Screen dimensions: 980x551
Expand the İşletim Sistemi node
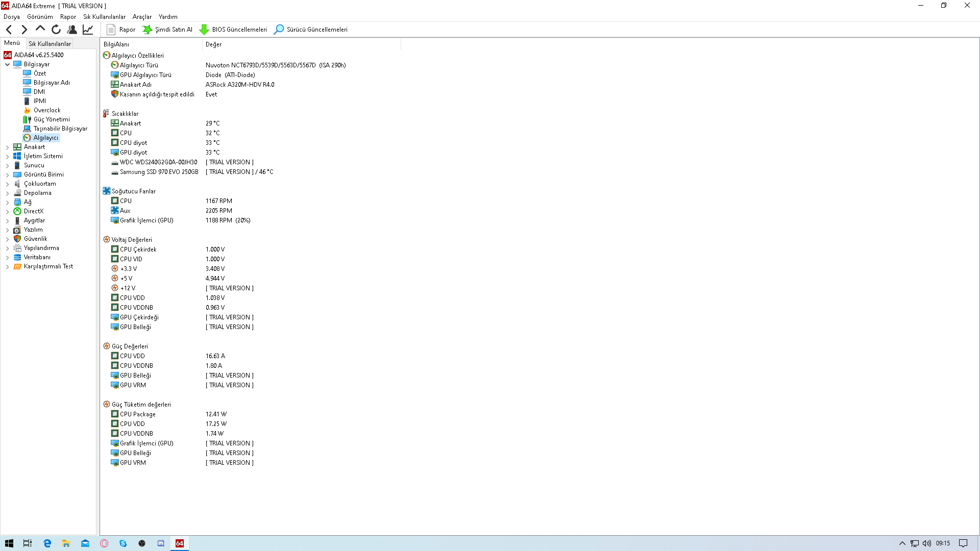point(7,156)
